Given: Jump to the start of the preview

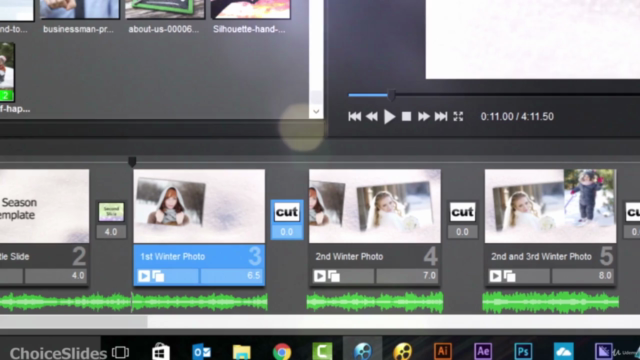Looking at the screenshot, I should click(x=354, y=117).
